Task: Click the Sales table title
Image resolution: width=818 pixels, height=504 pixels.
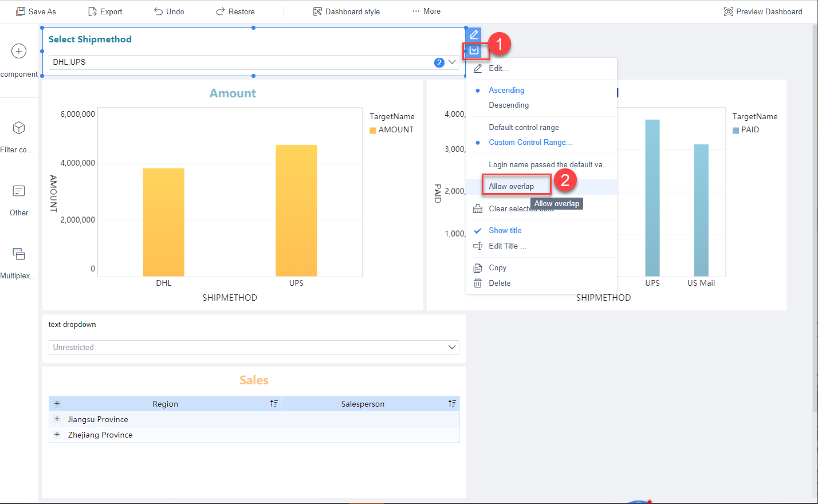Action: coord(254,380)
